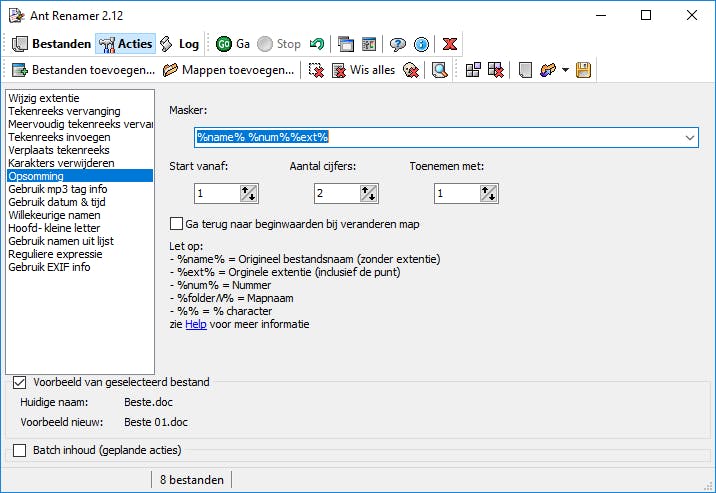The image size is (716, 493).
Task: Click the new name preview 'Beste 01.doc'
Action: click(156, 422)
